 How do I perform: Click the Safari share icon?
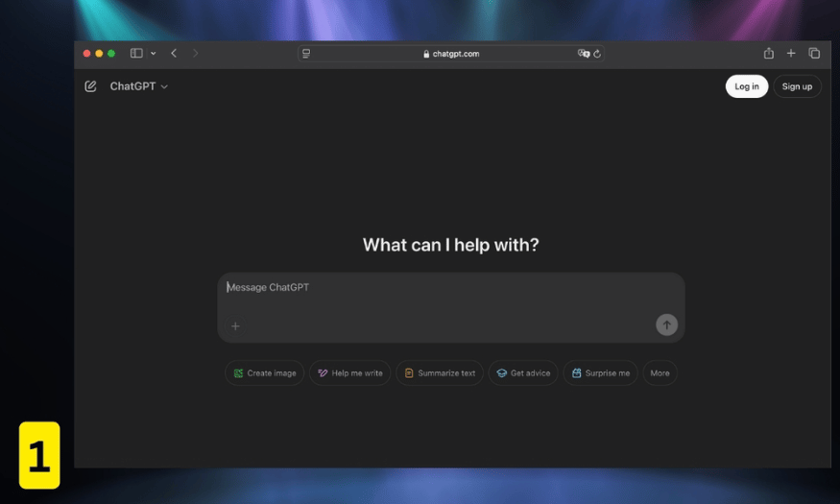(769, 53)
